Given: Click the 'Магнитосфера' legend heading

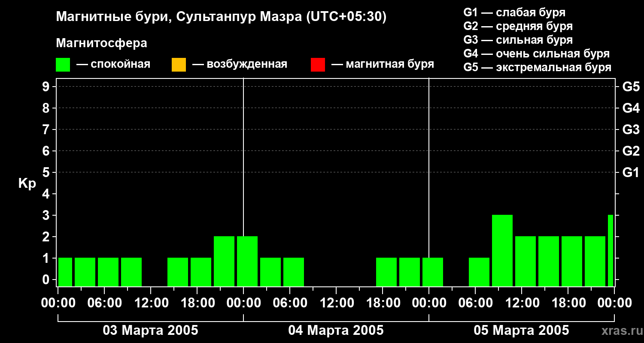Looking at the screenshot, I should click(101, 43).
